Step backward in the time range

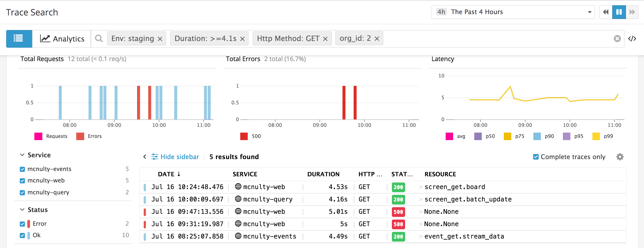[x=605, y=12]
